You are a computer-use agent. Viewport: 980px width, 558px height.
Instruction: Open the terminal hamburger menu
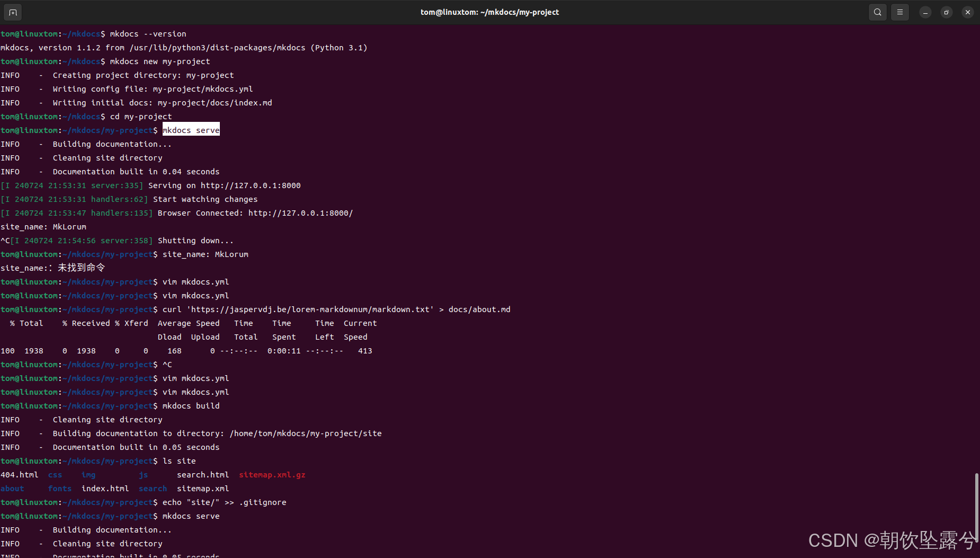(900, 12)
